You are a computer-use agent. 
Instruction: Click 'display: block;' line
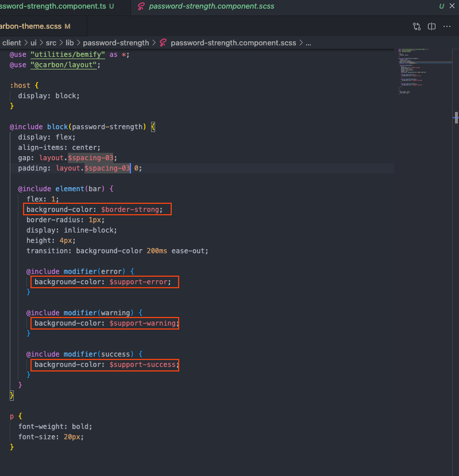point(49,96)
